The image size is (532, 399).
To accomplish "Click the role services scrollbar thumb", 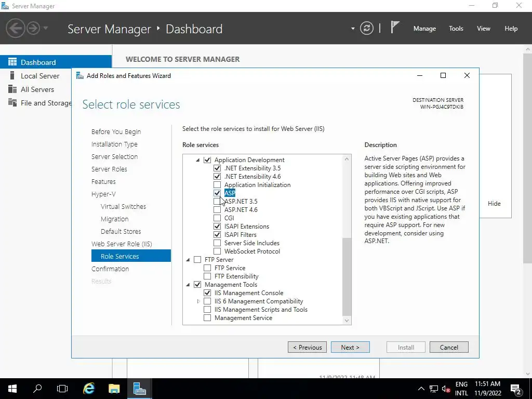I will (347, 276).
